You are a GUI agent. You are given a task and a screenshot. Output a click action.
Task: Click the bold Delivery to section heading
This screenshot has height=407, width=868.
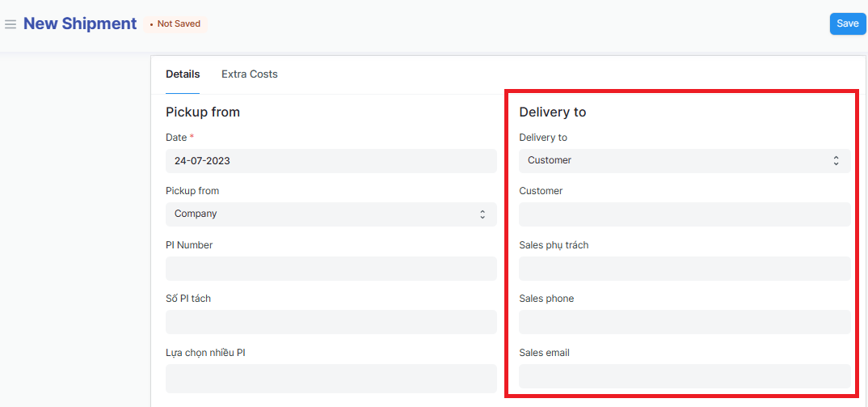[552, 112]
